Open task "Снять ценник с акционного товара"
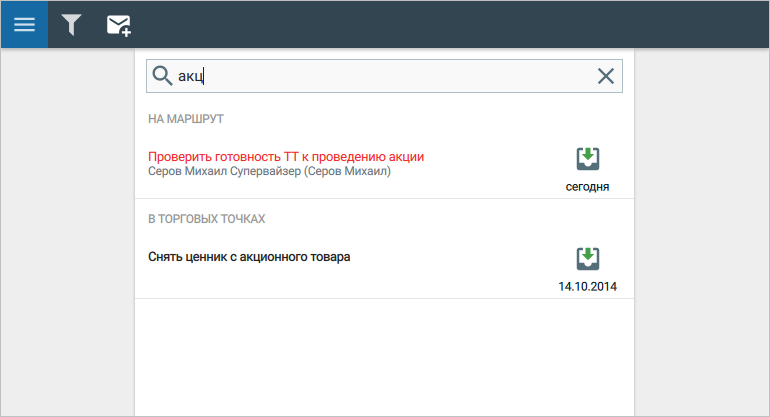The width and height of the screenshot is (770, 417). click(x=249, y=256)
